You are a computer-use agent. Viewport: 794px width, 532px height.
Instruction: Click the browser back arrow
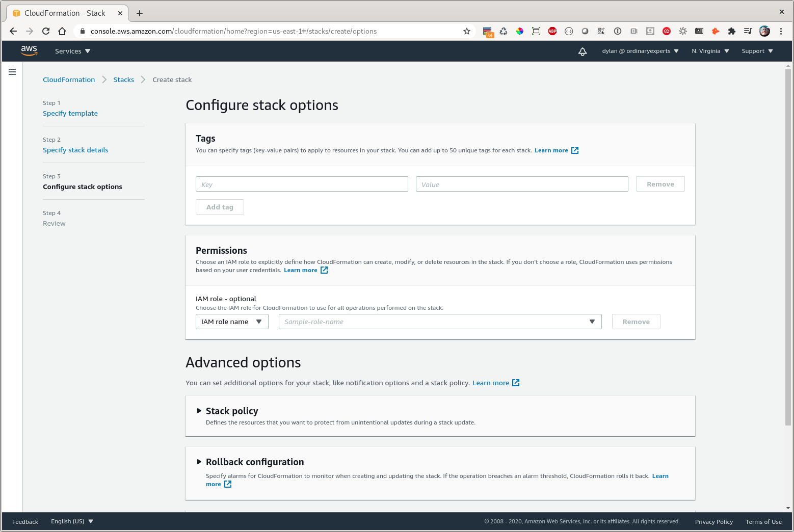point(13,31)
